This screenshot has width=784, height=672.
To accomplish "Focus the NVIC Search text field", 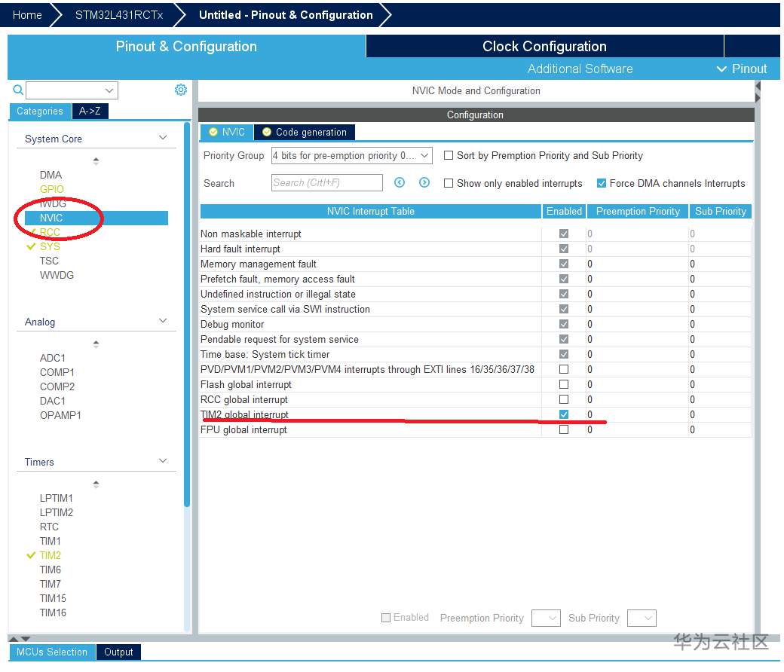I will click(x=327, y=183).
